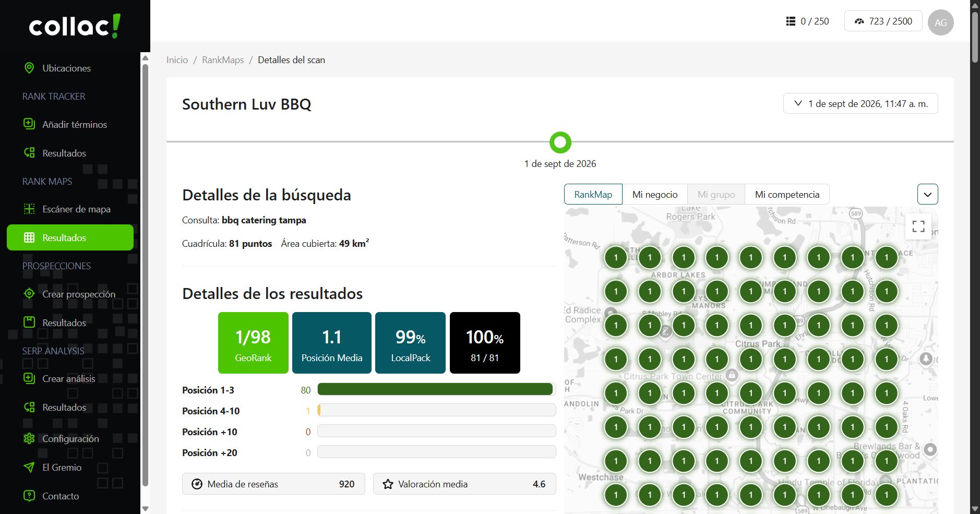This screenshot has height=514, width=980.
Task: Select the Mi grupo tab
Action: (716, 194)
